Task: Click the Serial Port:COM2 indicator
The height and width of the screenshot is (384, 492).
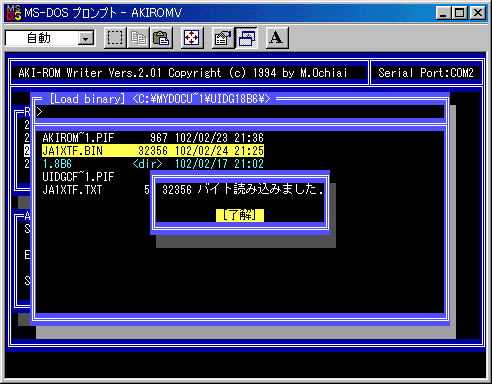Action: [426, 73]
